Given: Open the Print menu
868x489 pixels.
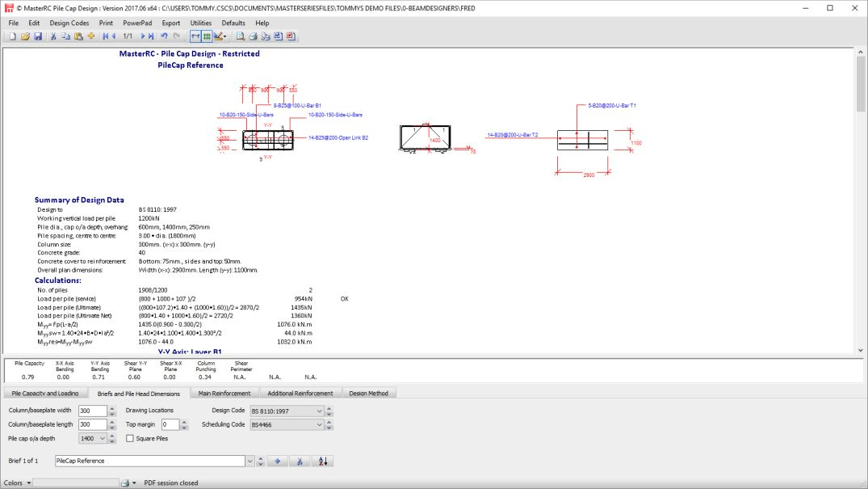Looking at the screenshot, I should (106, 23).
